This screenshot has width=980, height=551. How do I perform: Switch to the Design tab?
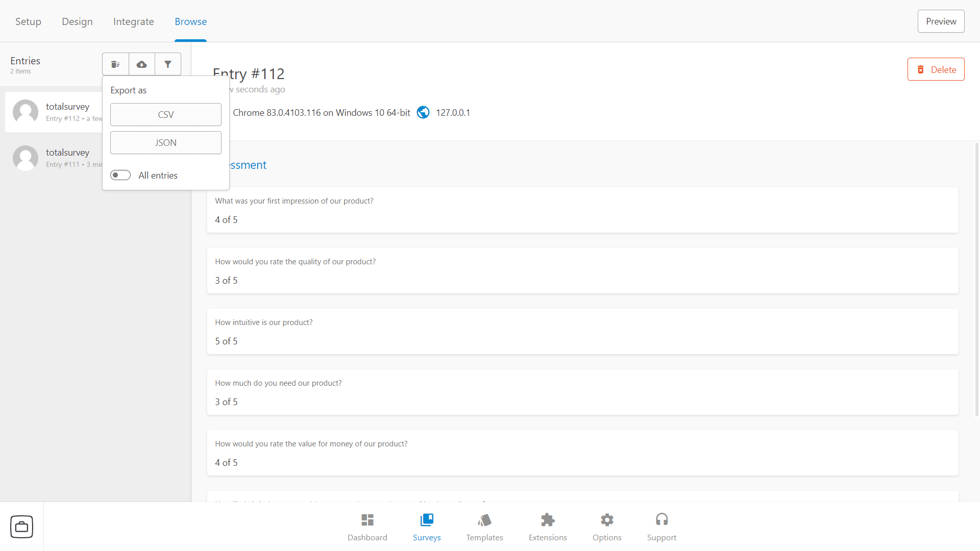(78, 21)
